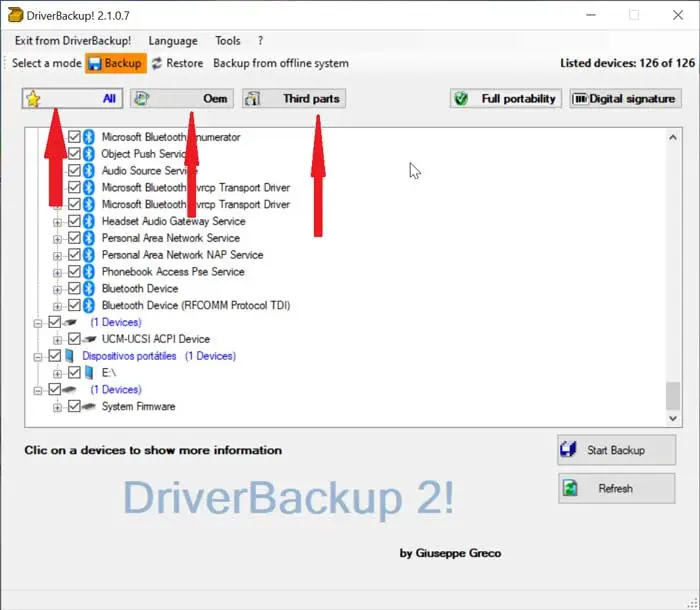The height and width of the screenshot is (610, 700).
Task: Collapse the group above UCM-UCSI ACPI Device
Action: point(38,323)
